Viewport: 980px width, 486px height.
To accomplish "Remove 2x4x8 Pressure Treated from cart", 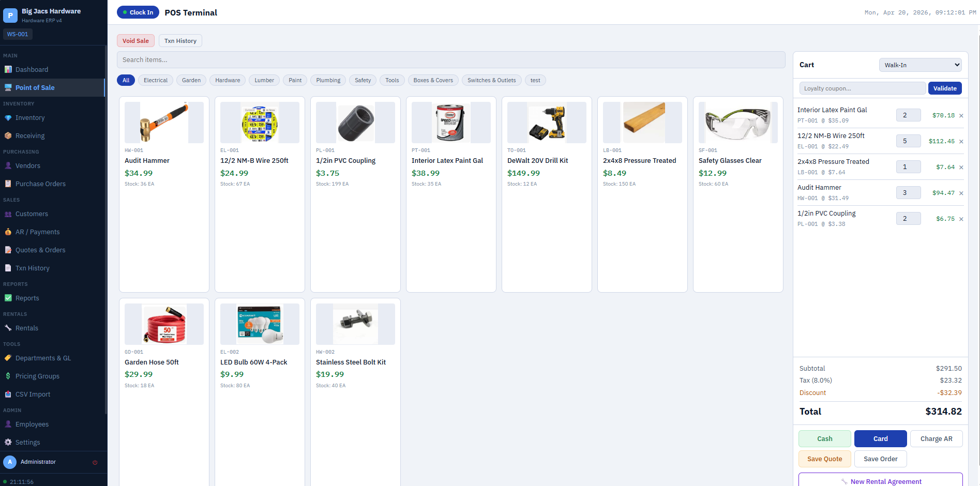I will [961, 168].
